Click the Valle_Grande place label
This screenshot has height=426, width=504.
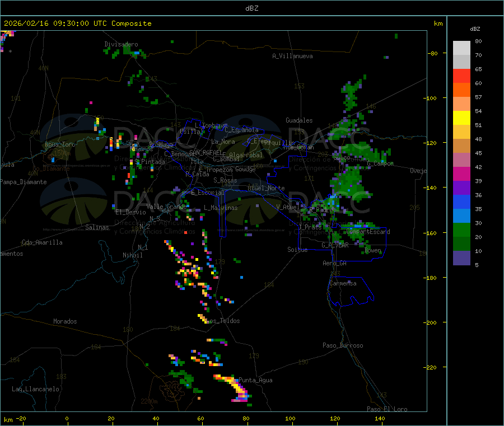[166, 206]
